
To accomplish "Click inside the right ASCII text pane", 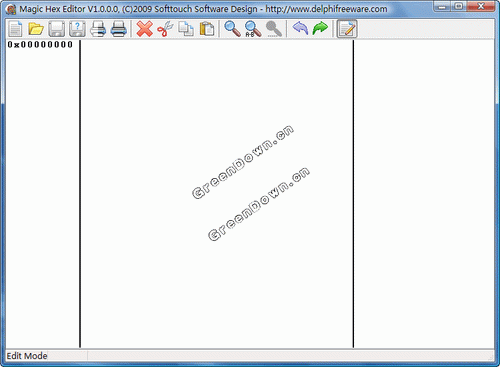I will coord(424,194).
